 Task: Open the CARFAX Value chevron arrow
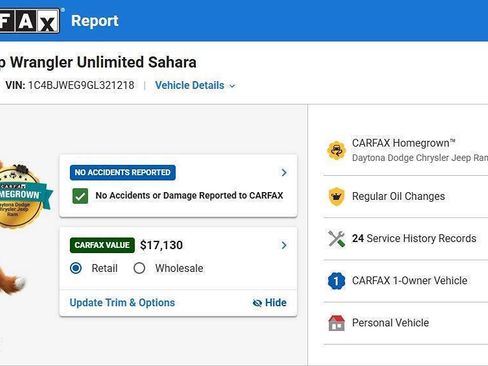284,245
